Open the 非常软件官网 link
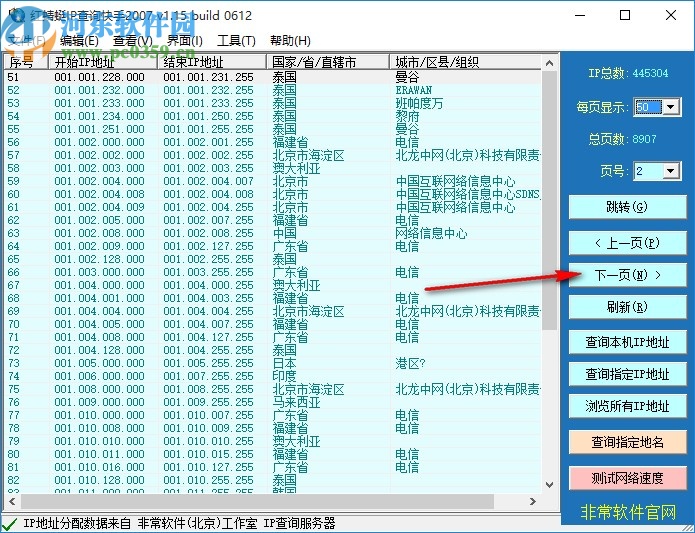Image resolution: width=695 pixels, height=533 pixels. pyautogui.click(x=628, y=512)
